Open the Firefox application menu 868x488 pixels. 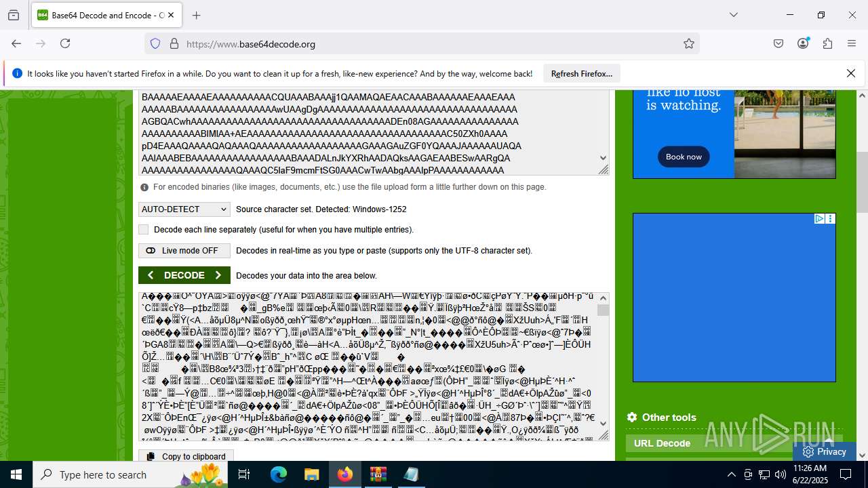tap(852, 43)
